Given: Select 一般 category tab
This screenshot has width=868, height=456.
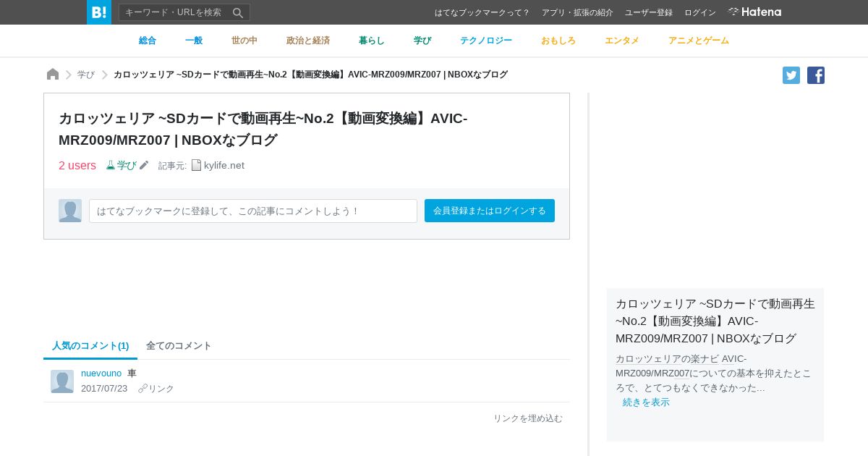Looking at the screenshot, I should [194, 41].
